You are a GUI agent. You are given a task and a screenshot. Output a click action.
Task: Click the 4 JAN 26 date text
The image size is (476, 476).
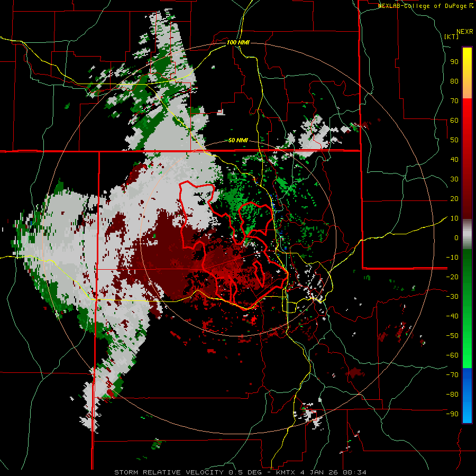tap(319, 472)
